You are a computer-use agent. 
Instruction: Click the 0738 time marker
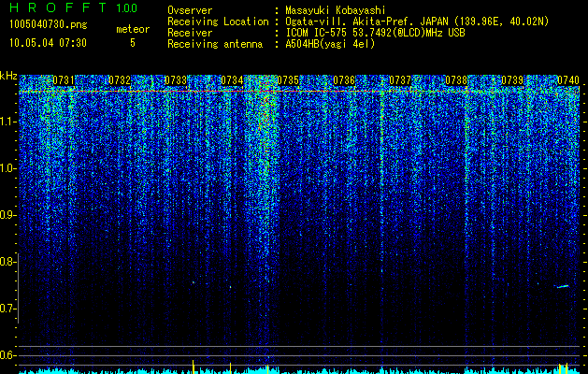pyautogui.click(x=456, y=80)
